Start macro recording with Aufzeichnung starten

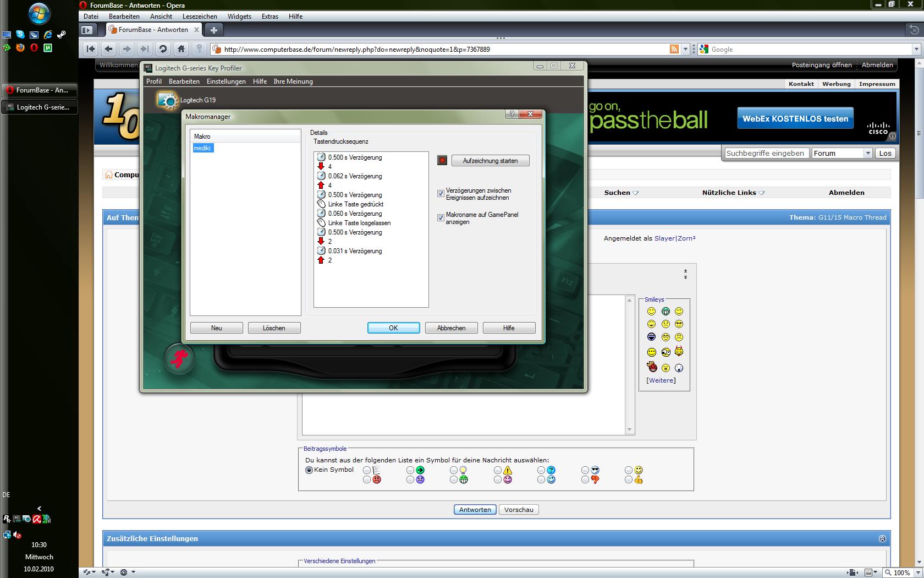[x=490, y=161]
